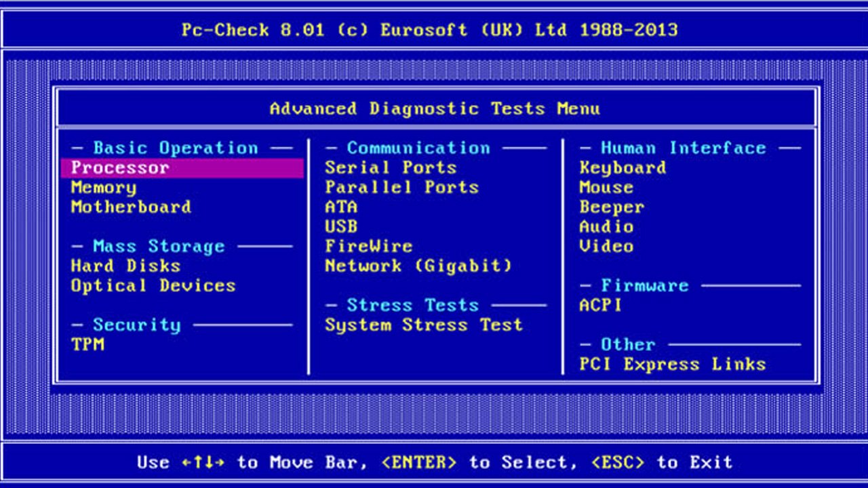The height and width of the screenshot is (488, 868).
Task: Choose Optical Devices under Mass Storage
Action: click(x=152, y=285)
